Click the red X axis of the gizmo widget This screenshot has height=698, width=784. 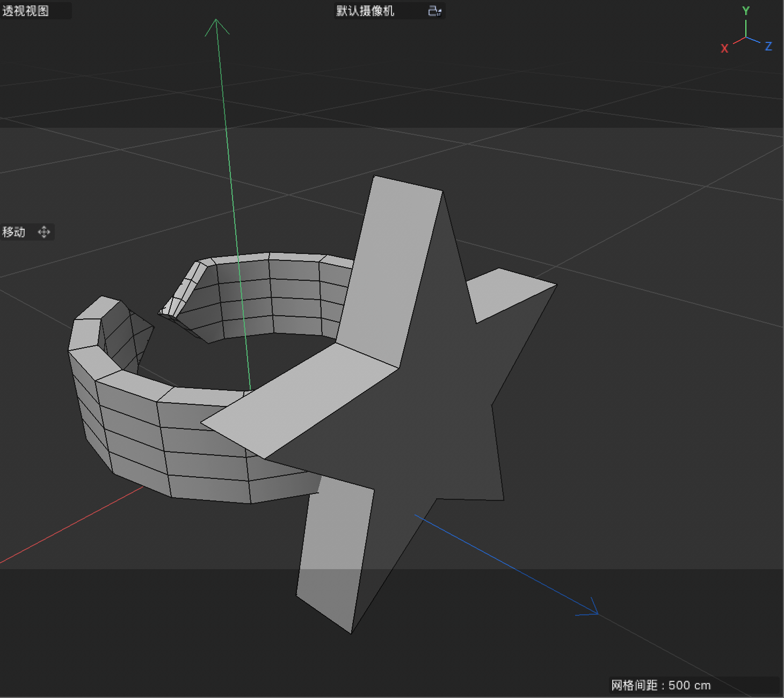(725, 48)
